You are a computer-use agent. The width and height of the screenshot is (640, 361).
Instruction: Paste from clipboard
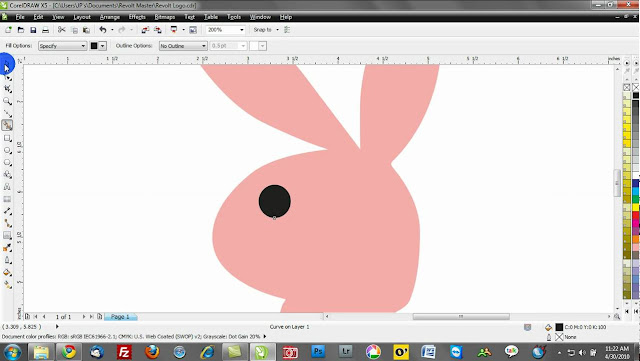pos(87,30)
